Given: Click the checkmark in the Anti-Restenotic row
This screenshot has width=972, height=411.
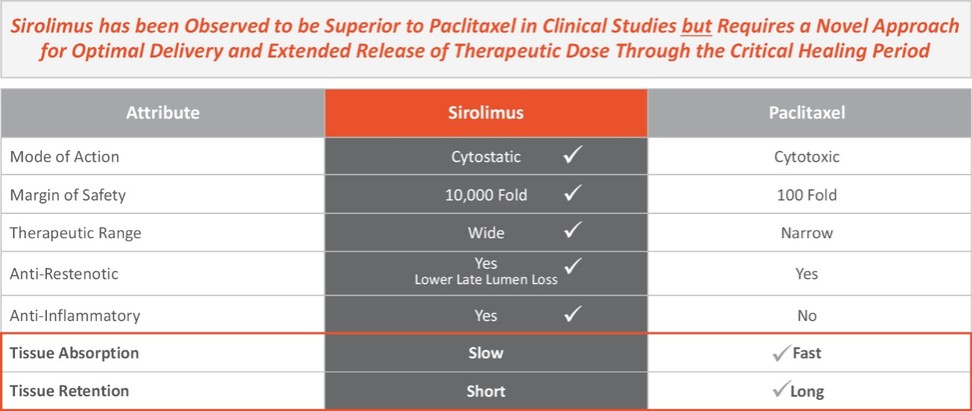Looking at the screenshot, I should [573, 266].
